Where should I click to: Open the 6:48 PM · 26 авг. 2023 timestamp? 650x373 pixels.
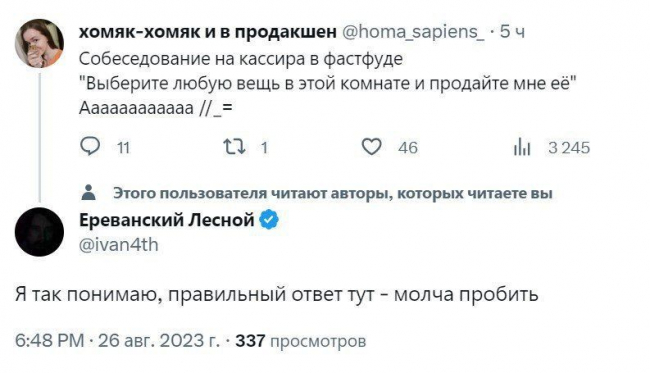117,341
